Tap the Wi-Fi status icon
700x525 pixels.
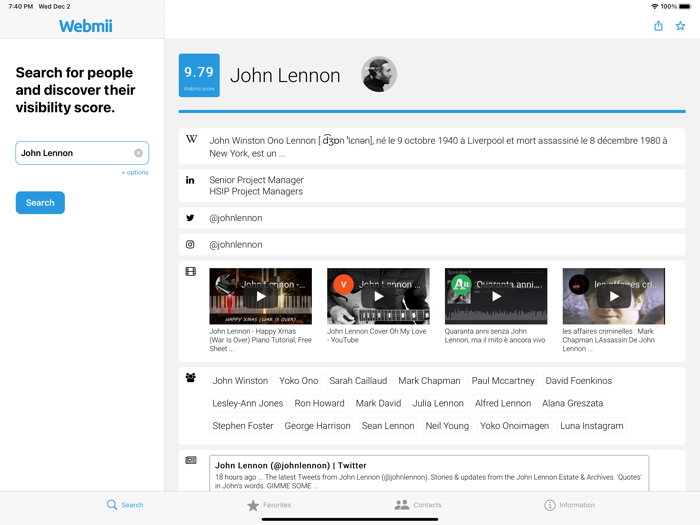point(655,6)
